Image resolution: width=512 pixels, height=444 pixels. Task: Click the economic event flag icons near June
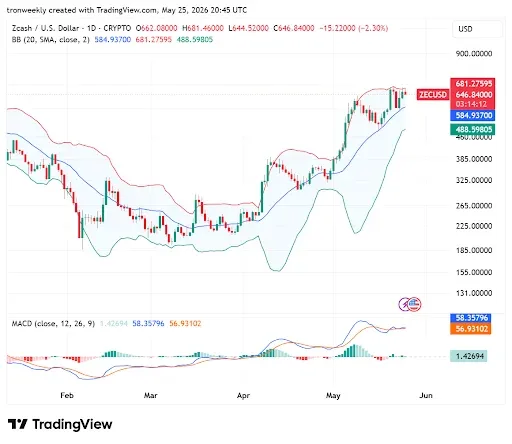(410, 304)
